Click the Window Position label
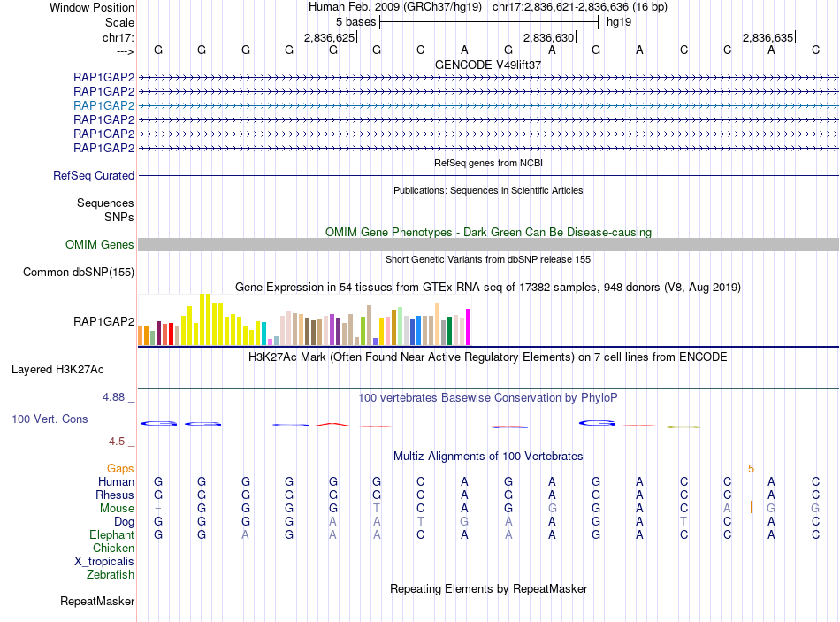The height and width of the screenshot is (622, 840). click(x=92, y=7)
